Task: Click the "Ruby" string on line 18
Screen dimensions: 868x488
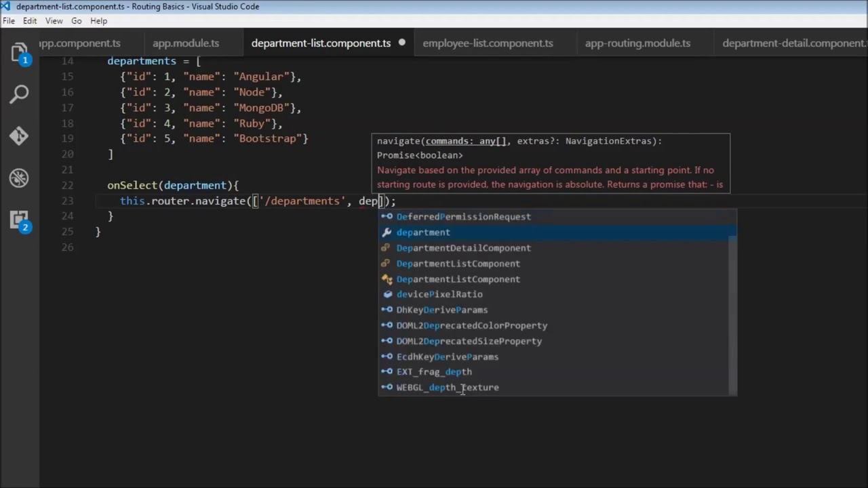Action: (x=252, y=123)
